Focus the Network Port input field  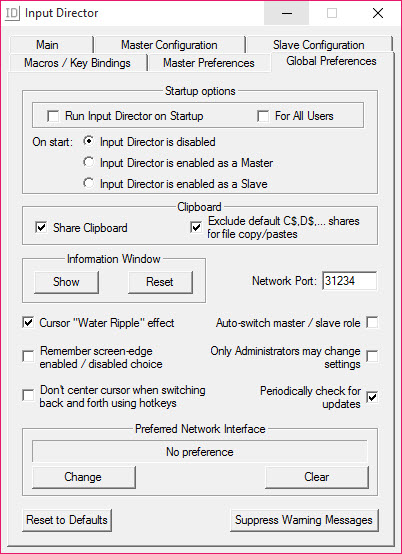[x=349, y=281]
